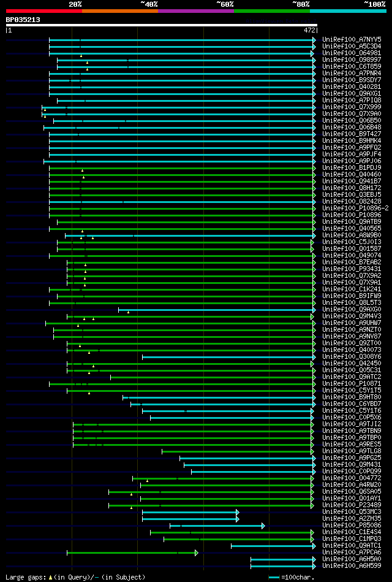This screenshot has height=582, width=392.
Task: Select the cyan alignment bar for UniRef100_C0P5X6
Action: point(232,417)
